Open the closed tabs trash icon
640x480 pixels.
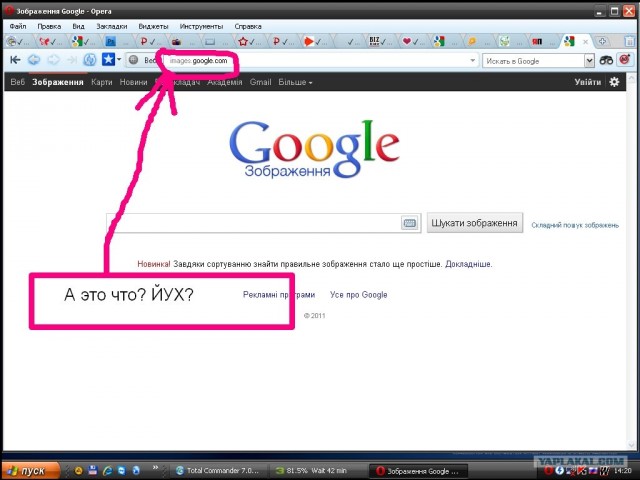629,41
